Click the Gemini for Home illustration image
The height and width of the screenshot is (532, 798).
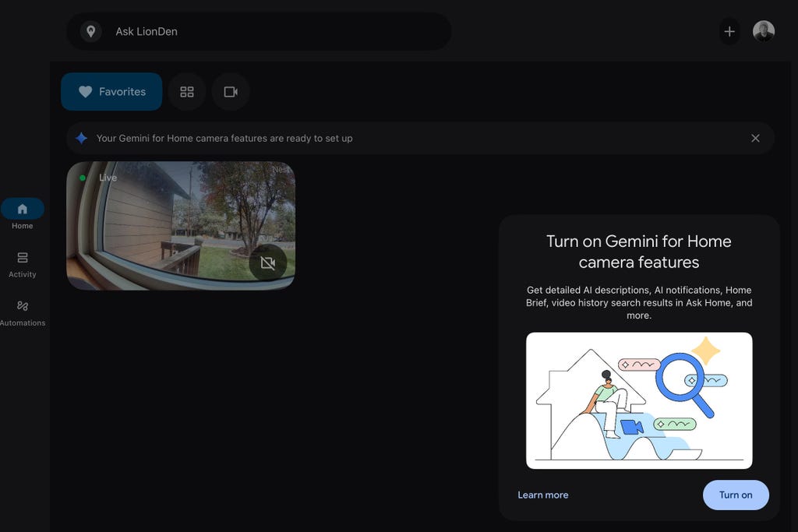coord(639,400)
